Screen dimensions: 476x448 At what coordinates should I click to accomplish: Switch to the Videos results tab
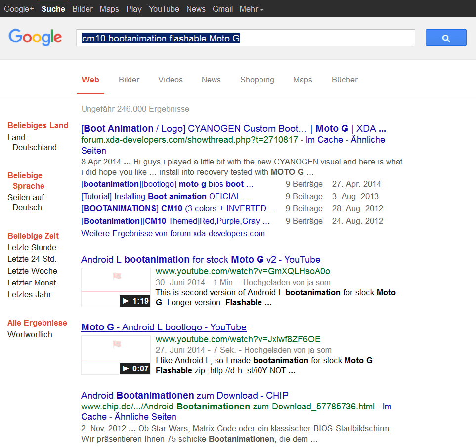[x=171, y=80]
